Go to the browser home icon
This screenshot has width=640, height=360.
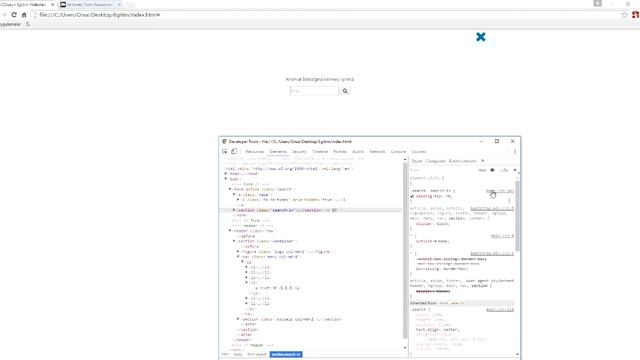(x=24, y=15)
